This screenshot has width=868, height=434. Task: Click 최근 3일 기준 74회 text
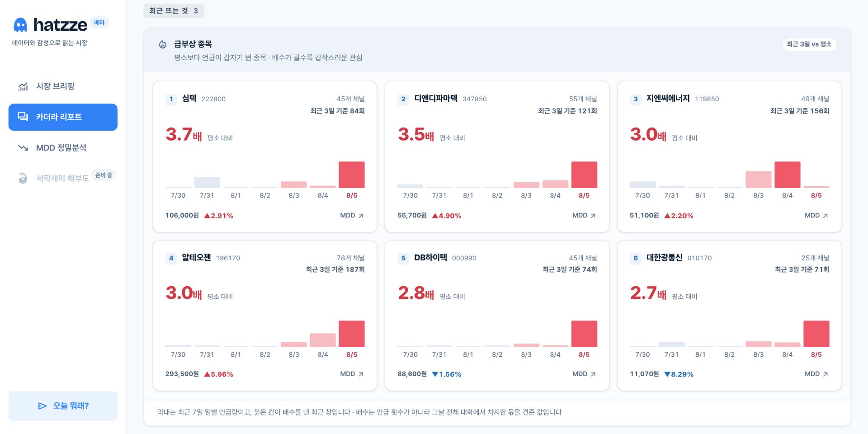(x=570, y=269)
